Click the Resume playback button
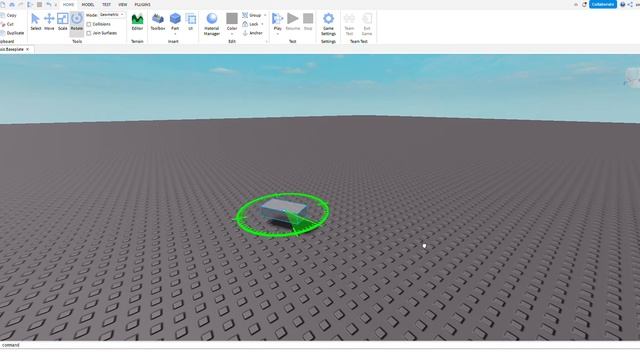Viewport: 640px width, 360px height. 293,22
